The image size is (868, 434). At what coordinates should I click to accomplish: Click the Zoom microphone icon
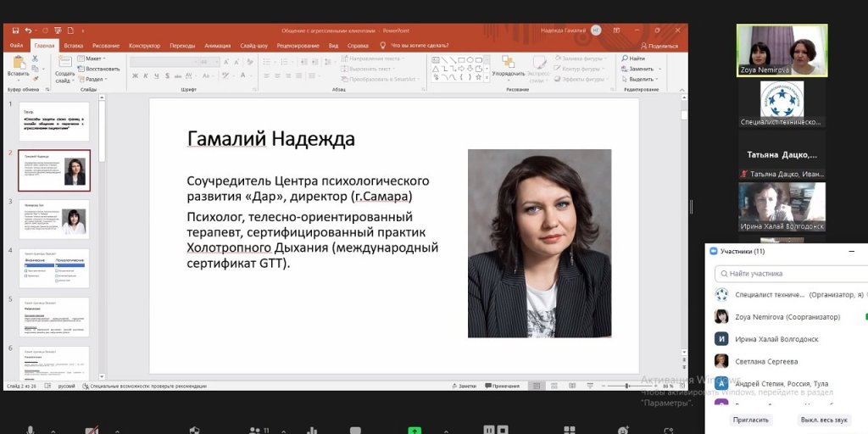point(31,430)
